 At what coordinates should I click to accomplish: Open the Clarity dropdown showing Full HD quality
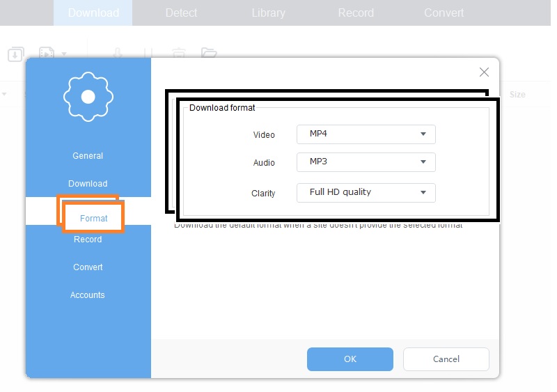point(366,193)
